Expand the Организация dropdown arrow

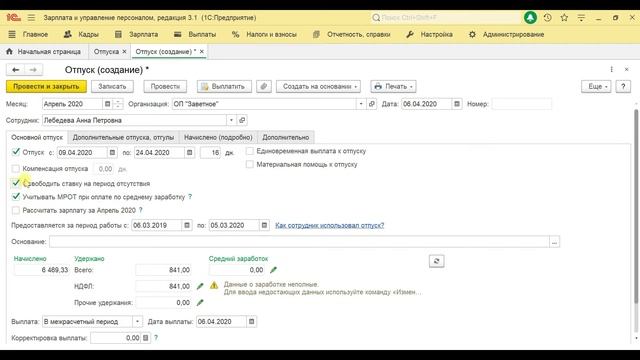click(x=361, y=104)
